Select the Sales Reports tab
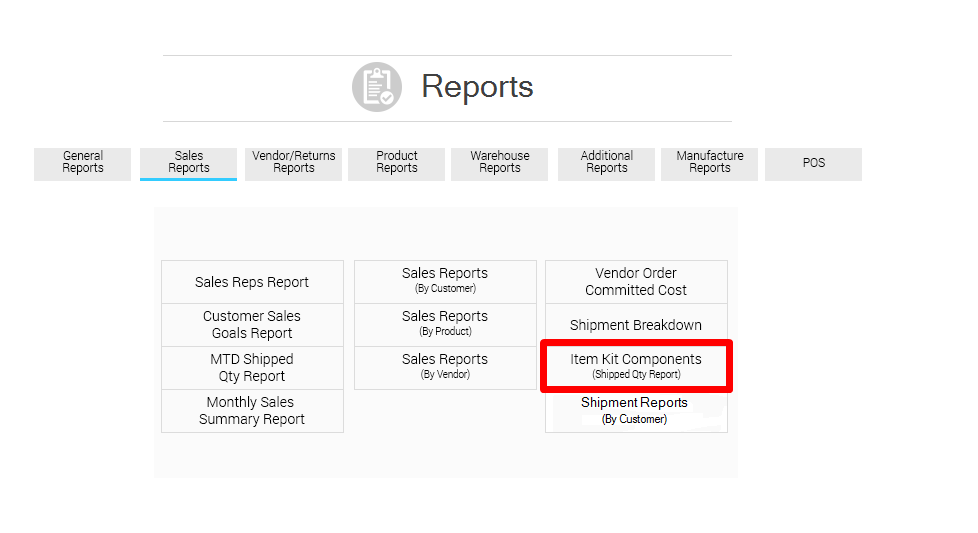This screenshot has height=533, width=978. tap(188, 163)
